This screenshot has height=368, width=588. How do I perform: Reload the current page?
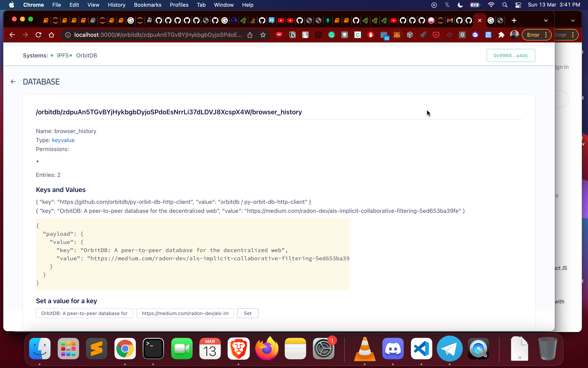(x=38, y=35)
